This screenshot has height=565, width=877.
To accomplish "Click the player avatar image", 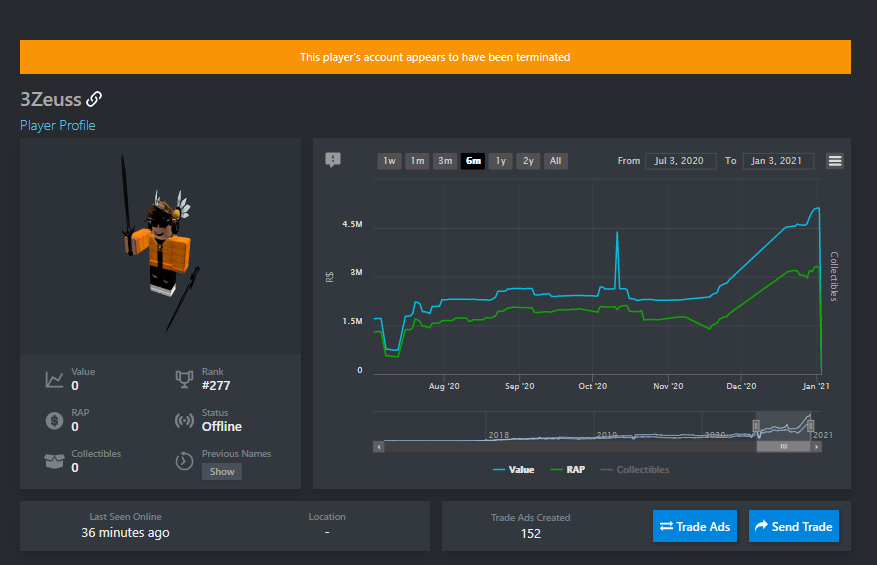I will point(161,244).
